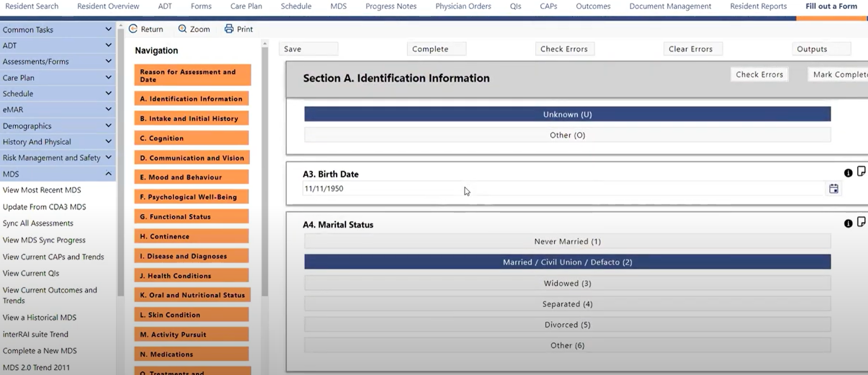The height and width of the screenshot is (375, 868).
Task: Open the note icon for Birth Date
Action: point(861,172)
